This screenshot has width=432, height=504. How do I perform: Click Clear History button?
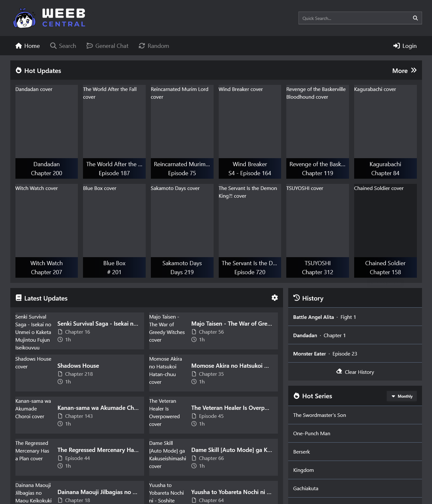pos(355,372)
